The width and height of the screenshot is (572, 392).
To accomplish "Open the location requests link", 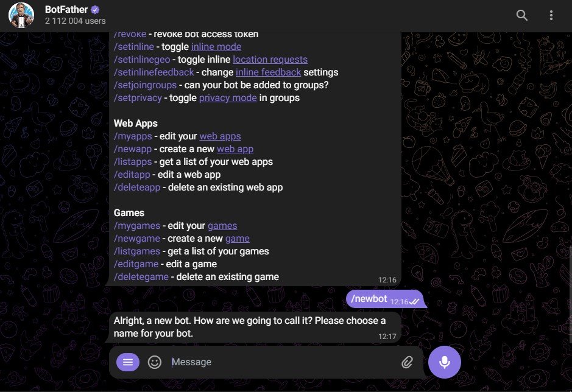I will [x=270, y=60].
